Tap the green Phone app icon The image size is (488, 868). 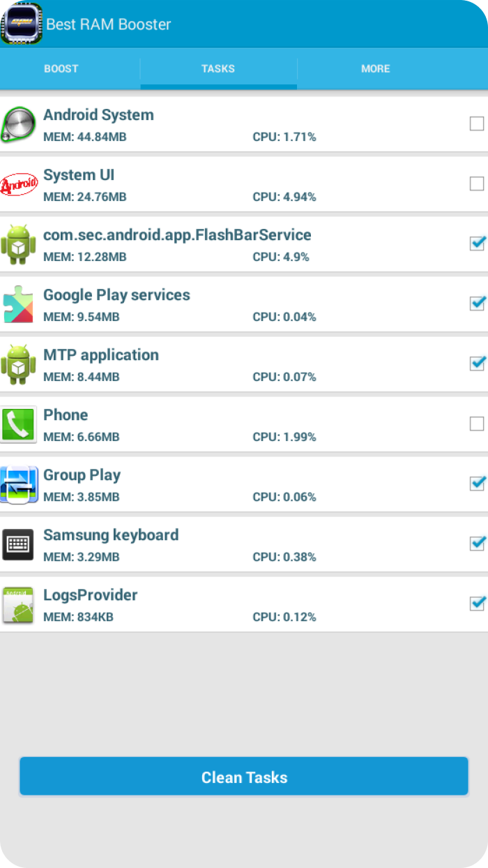(18, 425)
